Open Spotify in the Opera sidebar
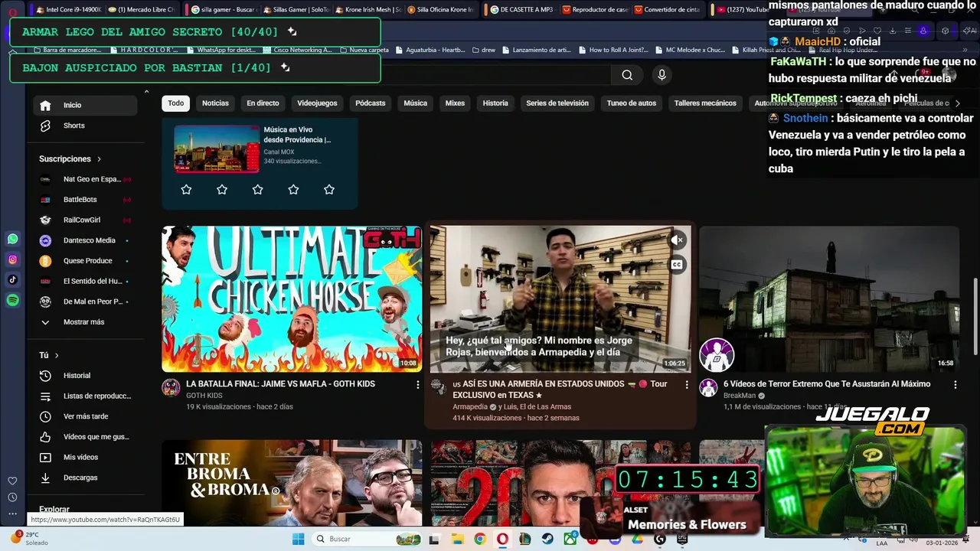This screenshot has width=980, height=551. pos(12,301)
